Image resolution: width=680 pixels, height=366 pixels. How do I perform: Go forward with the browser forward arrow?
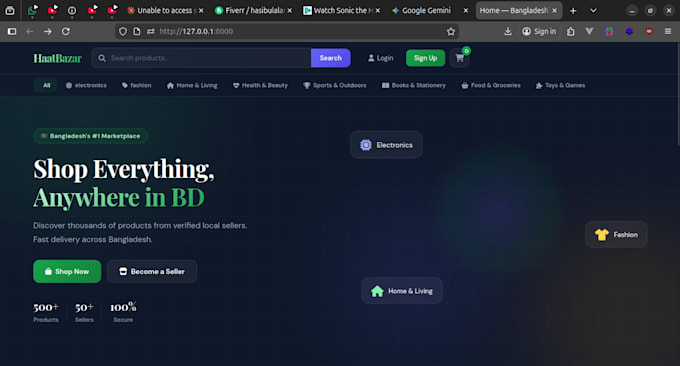[48, 31]
